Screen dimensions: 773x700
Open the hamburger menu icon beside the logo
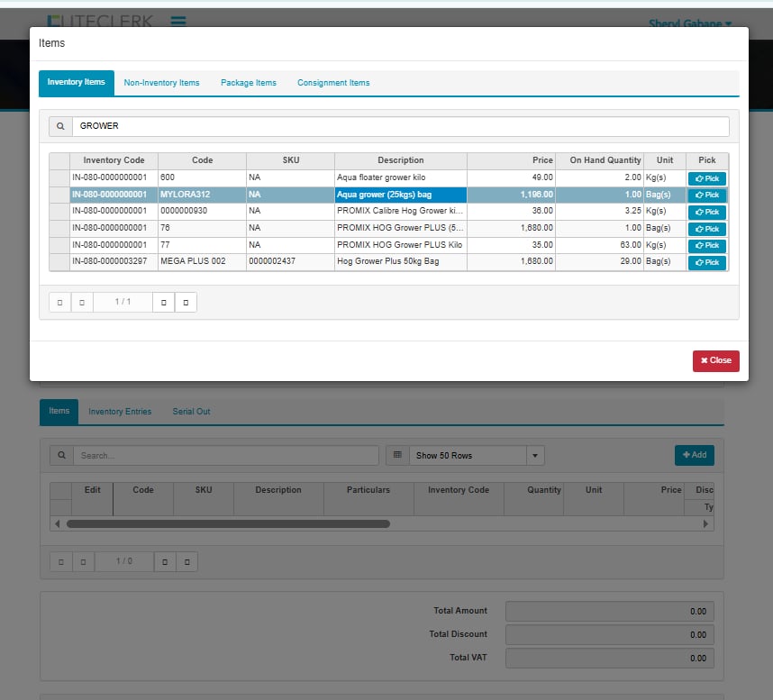pos(178,21)
